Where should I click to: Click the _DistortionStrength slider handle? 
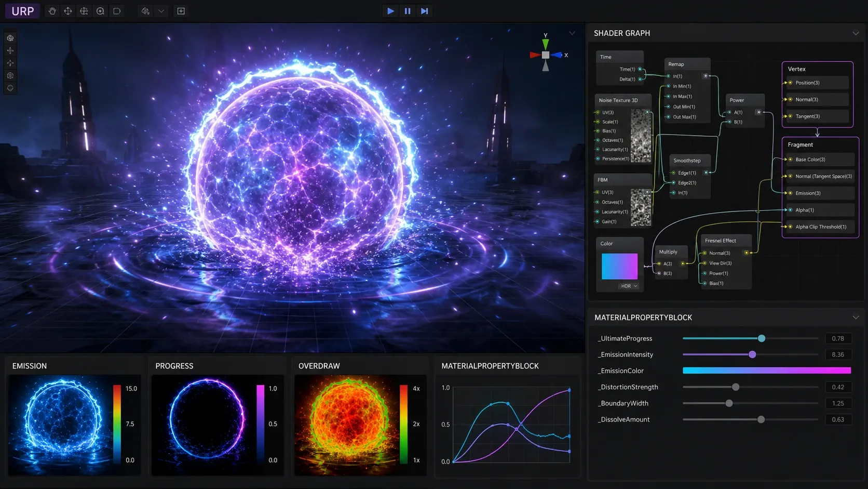[x=736, y=387]
